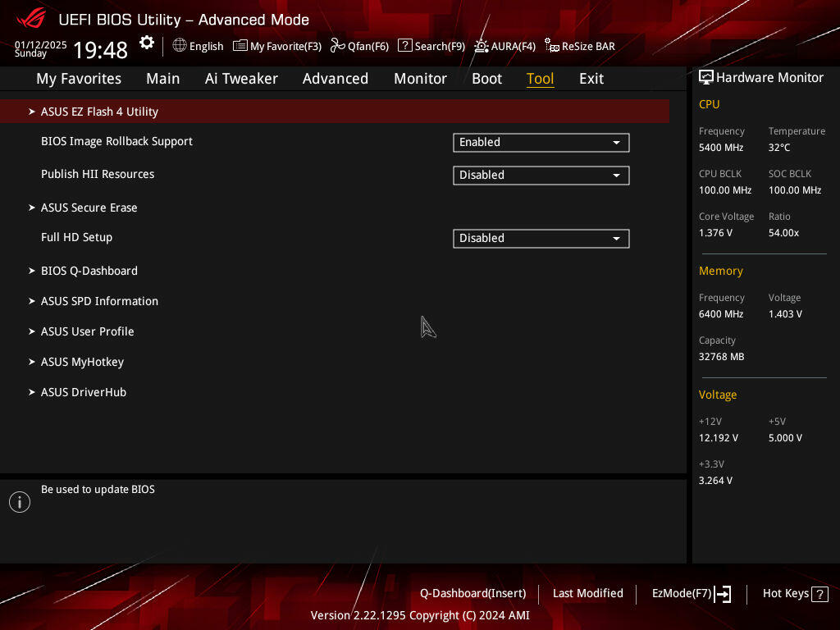Click CPU temperature value 32°C
Screen dimensions: 840x630
click(779, 148)
